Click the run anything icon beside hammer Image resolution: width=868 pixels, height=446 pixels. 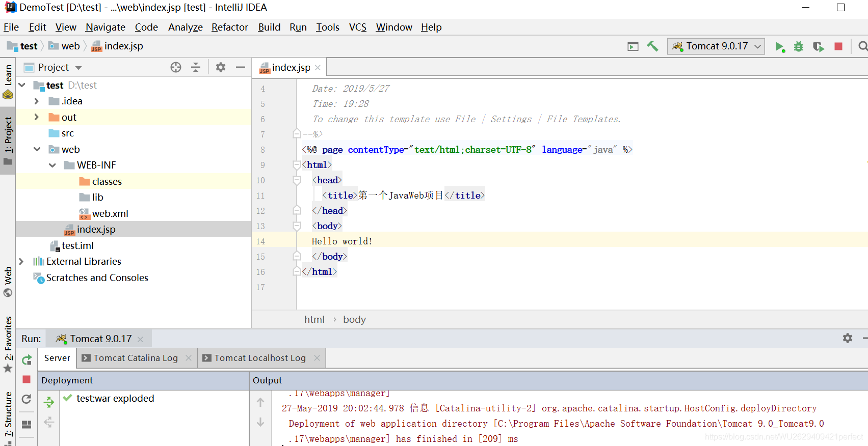coord(633,46)
